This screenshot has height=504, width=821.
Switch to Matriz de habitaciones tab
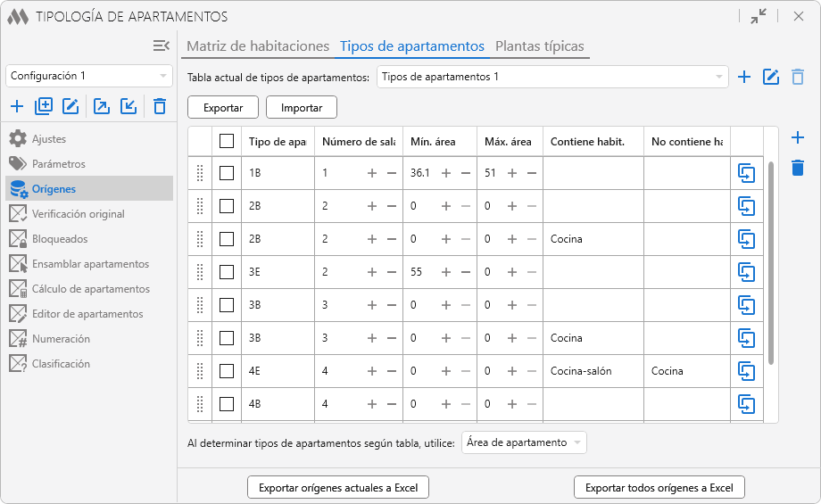click(x=258, y=46)
